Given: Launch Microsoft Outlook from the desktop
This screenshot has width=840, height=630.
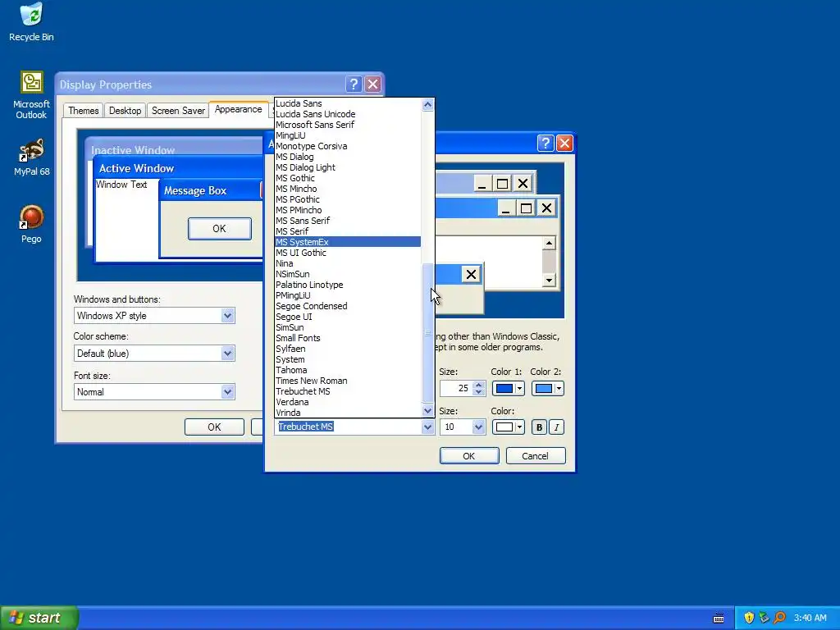Looking at the screenshot, I should tap(31, 95).
